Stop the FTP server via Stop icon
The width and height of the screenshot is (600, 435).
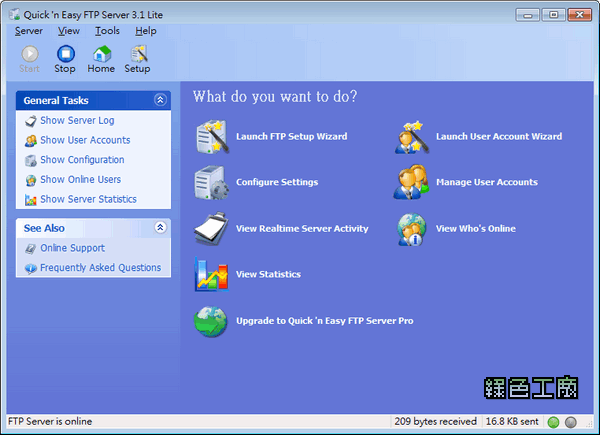(x=65, y=54)
